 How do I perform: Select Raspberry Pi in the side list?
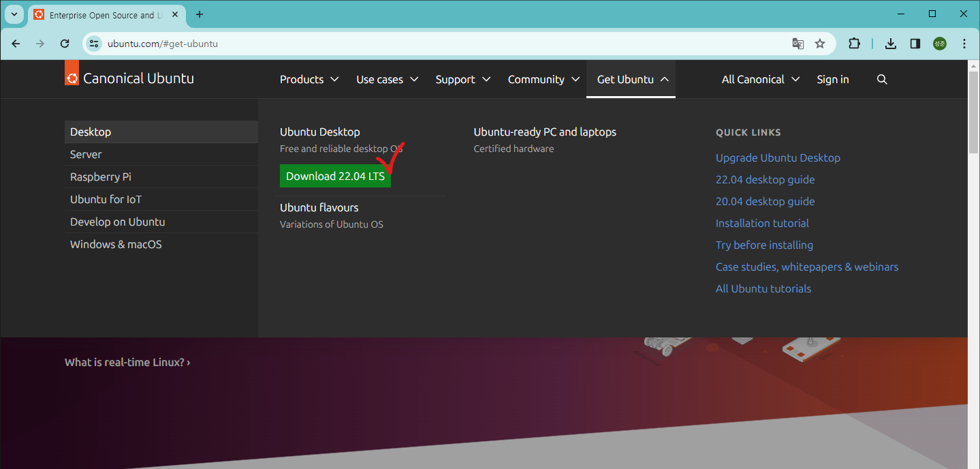tap(161, 177)
